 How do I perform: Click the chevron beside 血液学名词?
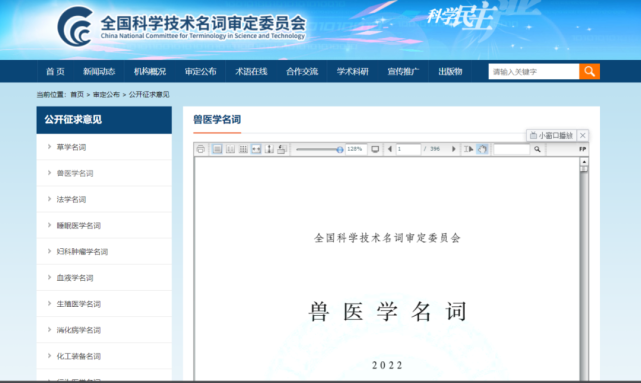pyautogui.click(x=49, y=278)
